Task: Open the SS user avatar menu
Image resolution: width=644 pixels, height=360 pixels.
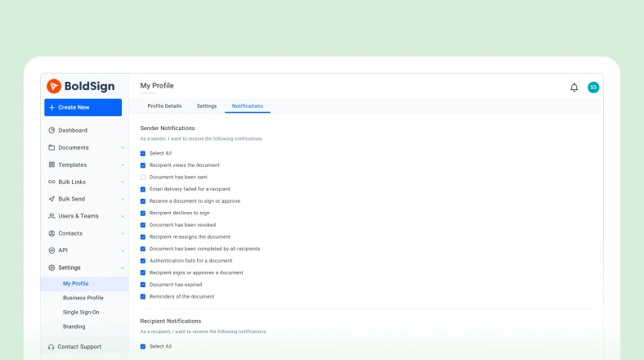Action: click(593, 88)
